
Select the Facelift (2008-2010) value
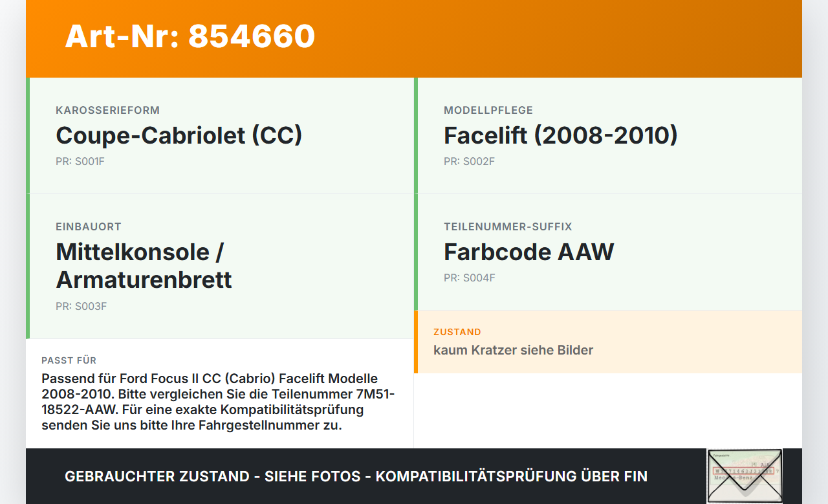560,135
